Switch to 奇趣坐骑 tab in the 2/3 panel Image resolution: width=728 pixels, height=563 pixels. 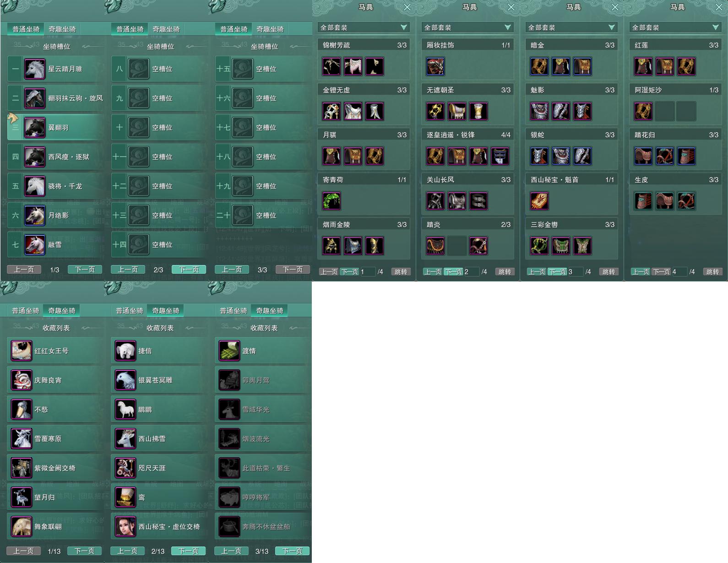pyautogui.click(x=166, y=29)
